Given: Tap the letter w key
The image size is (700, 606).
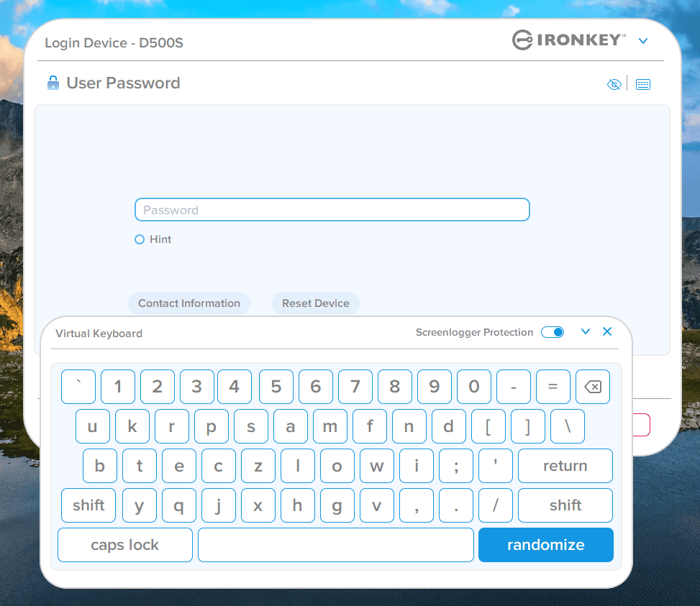Looking at the screenshot, I should [377, 466].
